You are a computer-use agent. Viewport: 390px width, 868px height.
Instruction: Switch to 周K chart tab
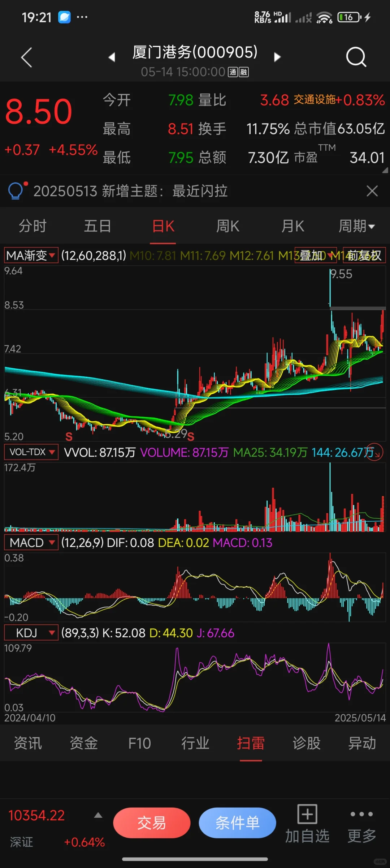(227, 226)
